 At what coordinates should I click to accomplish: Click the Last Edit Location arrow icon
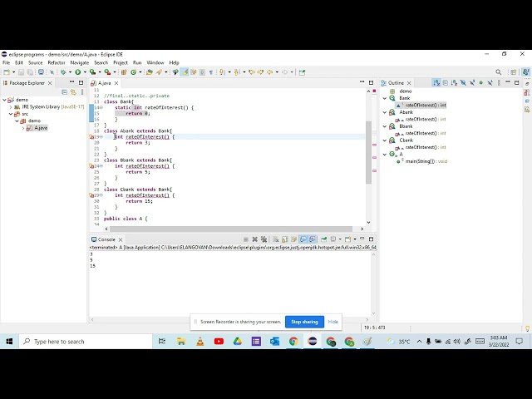point(251,72)
